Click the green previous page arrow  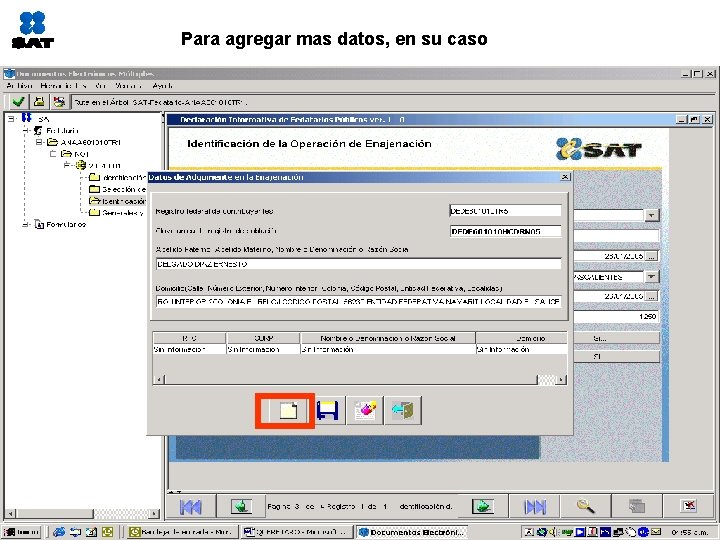(x=241, y=506)
